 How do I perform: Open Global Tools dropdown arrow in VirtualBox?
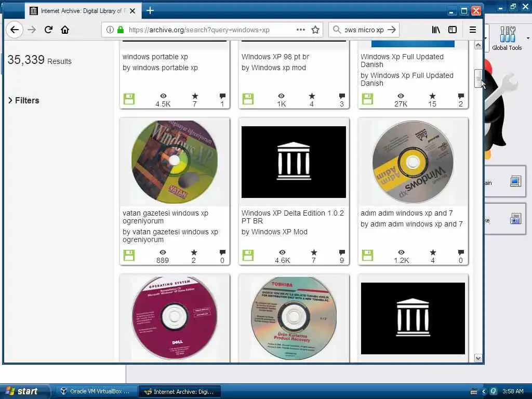(528, 38)
